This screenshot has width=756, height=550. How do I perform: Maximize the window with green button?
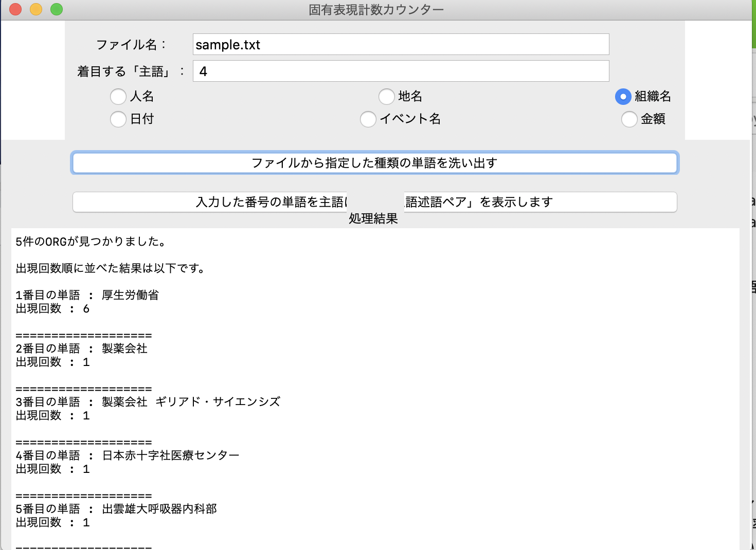[57, 9]
